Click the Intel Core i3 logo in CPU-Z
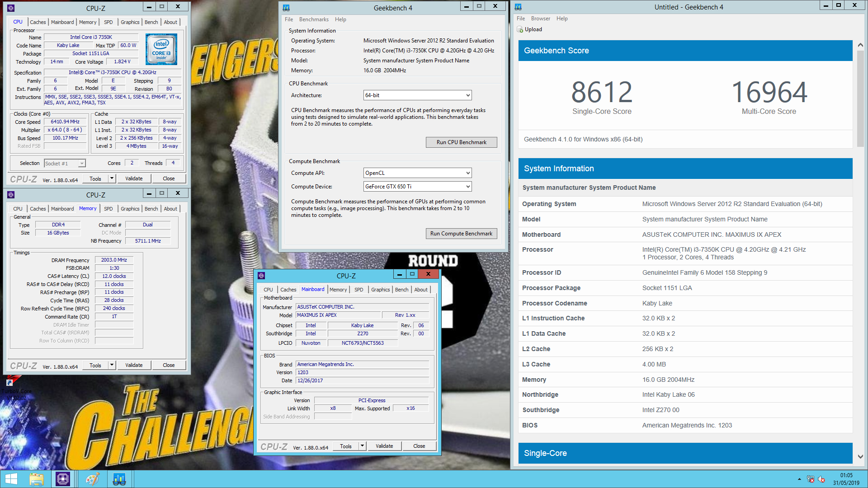Screen dimensions: 868x488 click(x=161, y=49)
